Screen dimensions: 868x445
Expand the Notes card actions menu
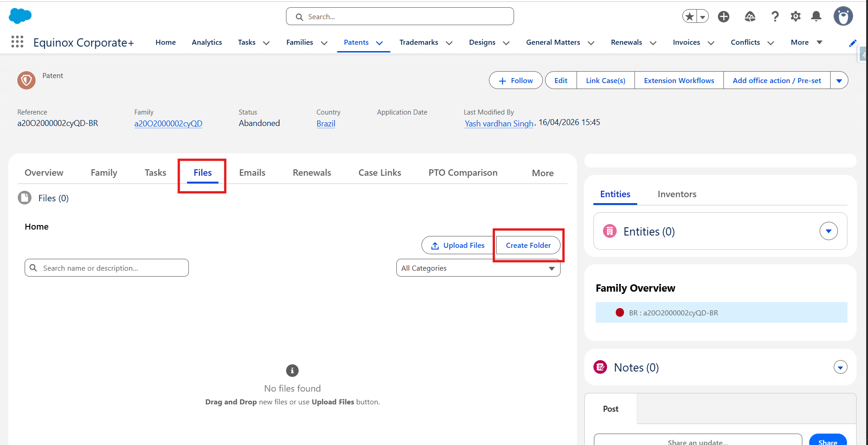(x=840, y=367)
